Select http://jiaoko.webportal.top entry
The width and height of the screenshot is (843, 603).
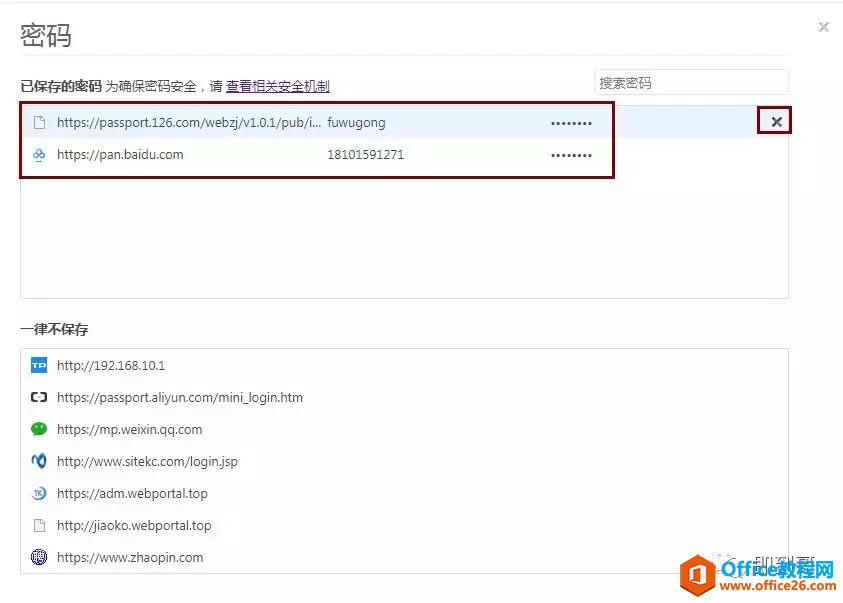click(x=134, y=526)
